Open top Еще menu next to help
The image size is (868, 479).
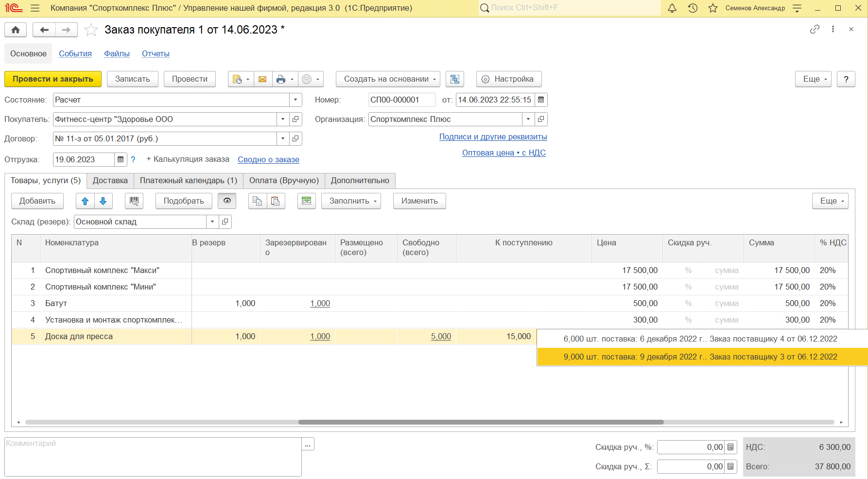813,79
